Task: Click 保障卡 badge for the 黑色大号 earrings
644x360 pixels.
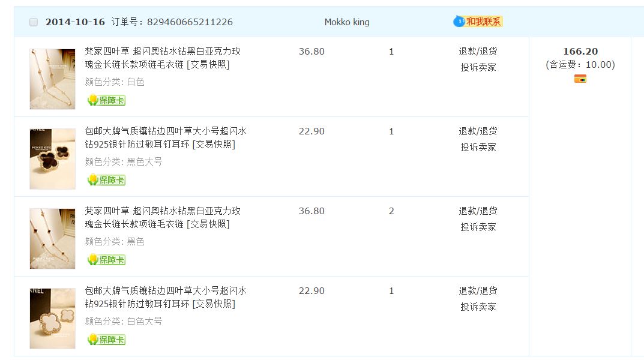Action: pos(106,180)
